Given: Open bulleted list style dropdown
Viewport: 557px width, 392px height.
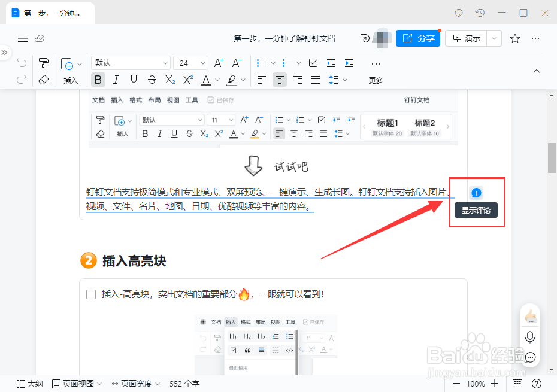Looking at the screenshot, I should coord(273,63).
